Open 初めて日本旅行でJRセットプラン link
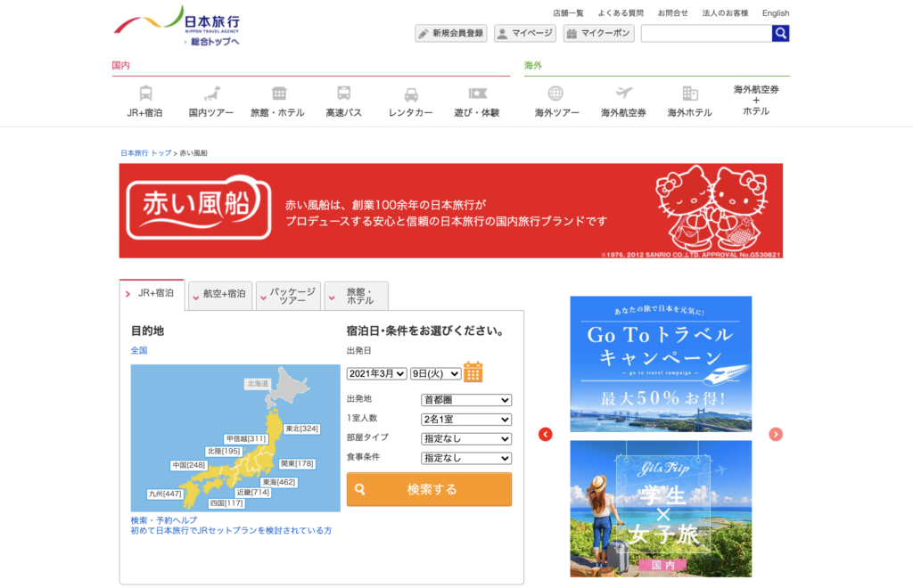The image size is (913, 588). [x=231, y=530]
